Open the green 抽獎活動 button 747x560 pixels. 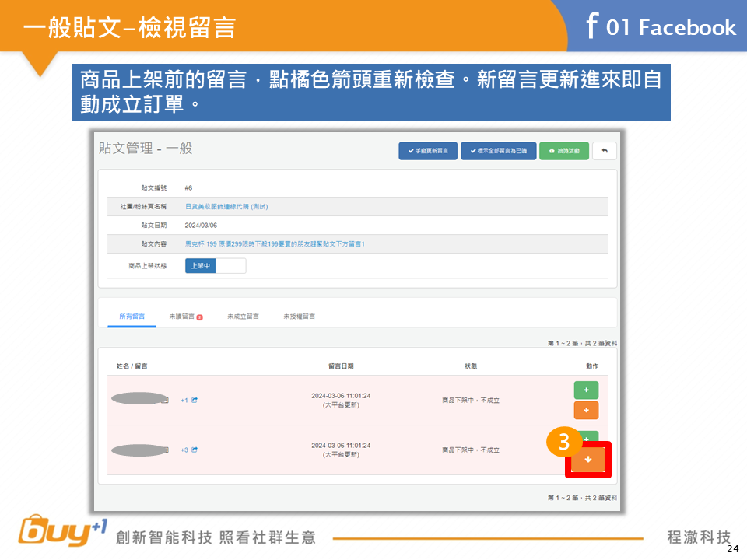pyautogui.click(x=564, y=150)
